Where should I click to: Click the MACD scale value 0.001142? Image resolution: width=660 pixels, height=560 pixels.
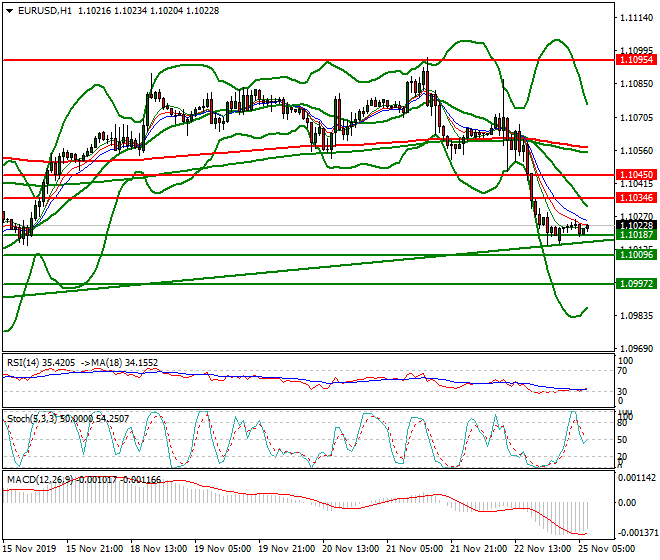[x=637, y=478]
